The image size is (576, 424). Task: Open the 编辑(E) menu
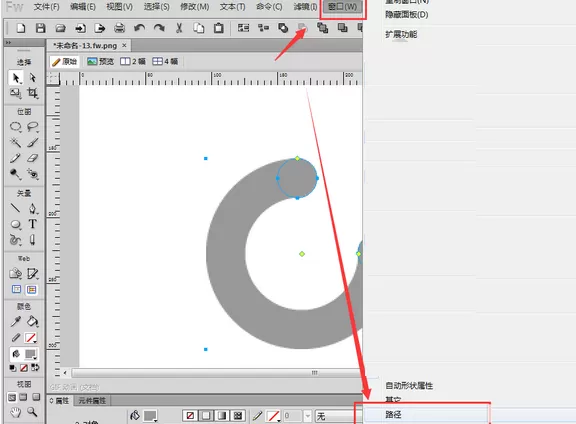pos(83,7)
